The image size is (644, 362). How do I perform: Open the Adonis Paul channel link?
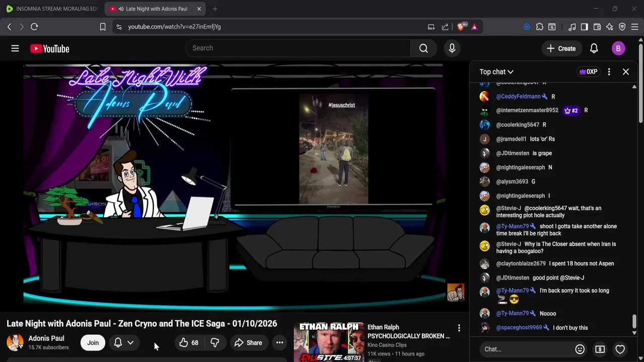(x=46, y=338)
